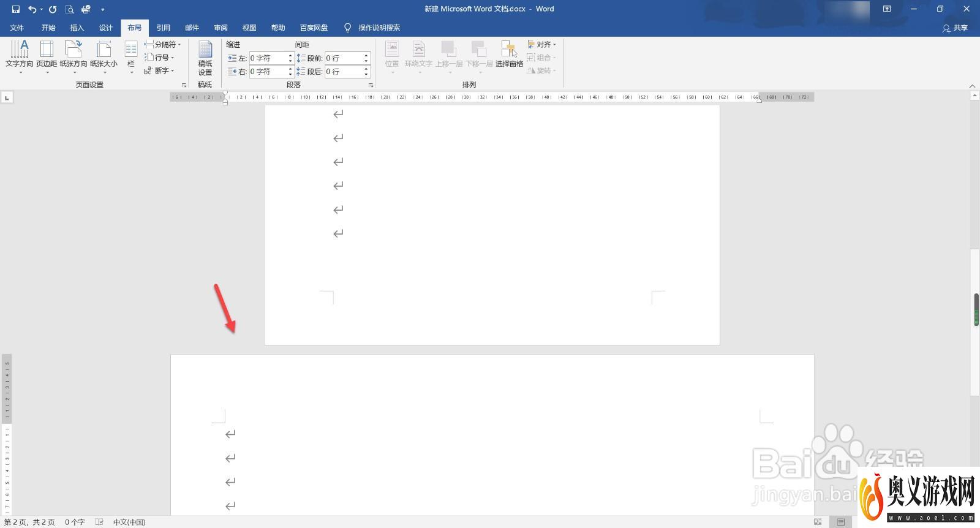This screenshot has height=528, width=980.
Task: Open the 纸张大小 paper size tool
Action: [x=104, y=57]
